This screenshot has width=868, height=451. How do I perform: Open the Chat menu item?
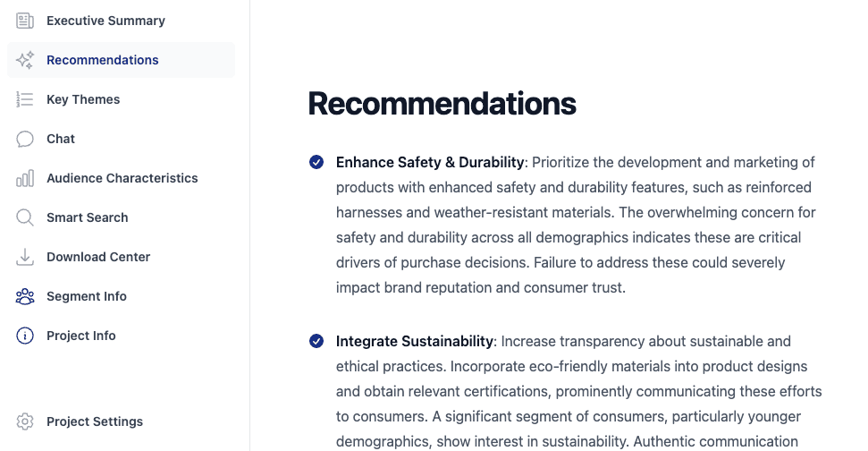pyautogui.click(x=61, y=139)
